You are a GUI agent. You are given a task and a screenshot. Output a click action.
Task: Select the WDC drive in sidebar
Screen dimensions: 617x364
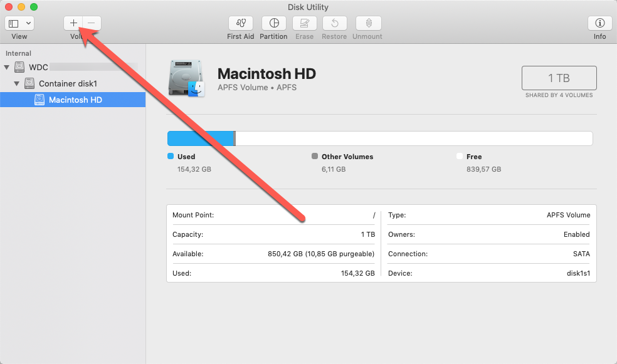coord(38,67)
